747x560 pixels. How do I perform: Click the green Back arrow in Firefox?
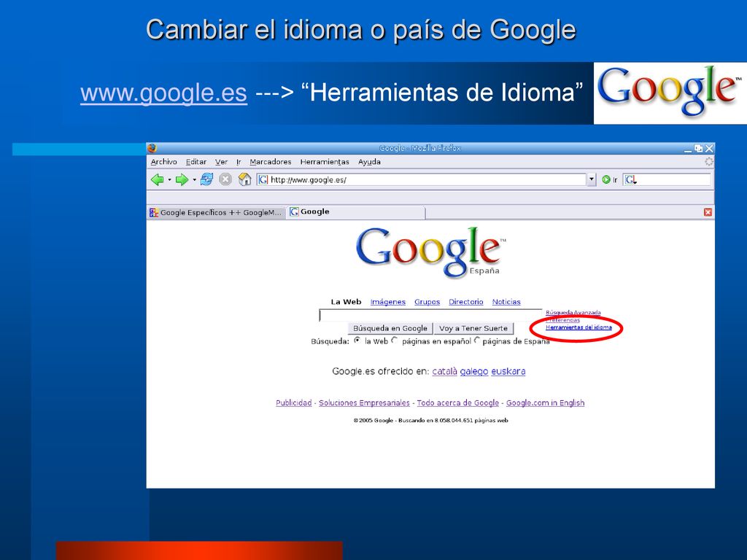pos(158,179)
